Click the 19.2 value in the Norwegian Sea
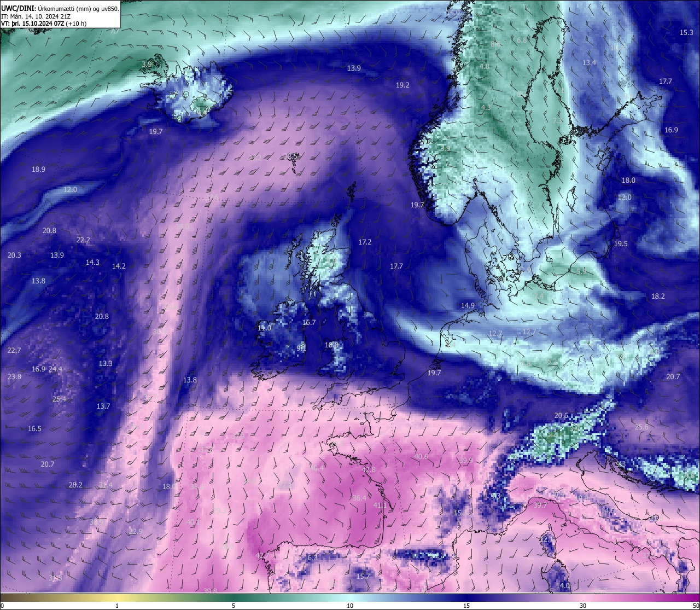 tap(402, 85)
